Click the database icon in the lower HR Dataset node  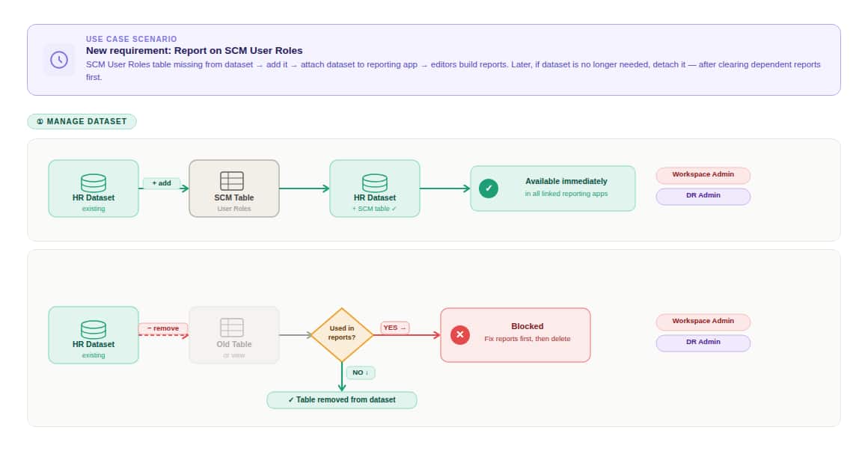click(x=94, y=330)
